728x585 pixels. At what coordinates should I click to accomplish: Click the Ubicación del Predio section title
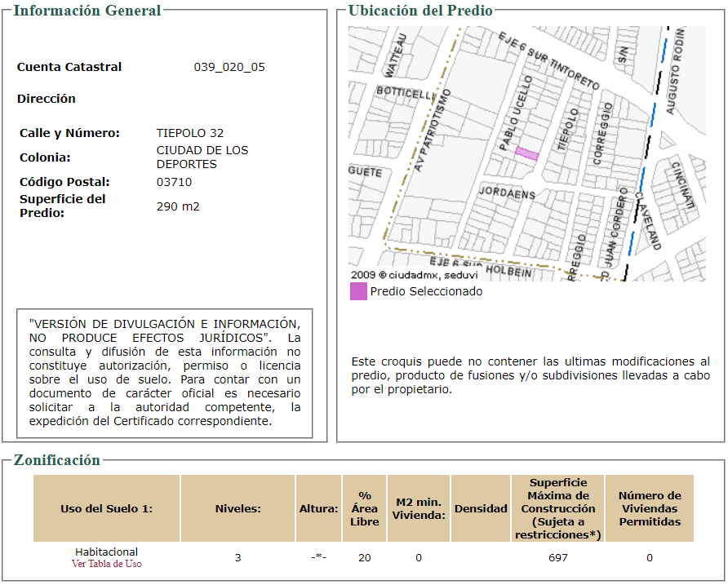click(x=420, y=11)
